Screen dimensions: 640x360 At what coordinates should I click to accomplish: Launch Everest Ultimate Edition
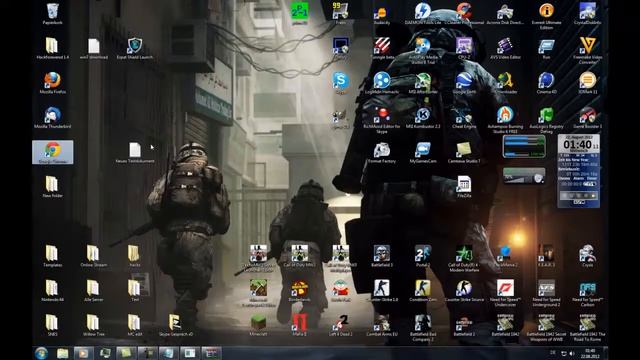pyautogui.click(x=547, y=16)
